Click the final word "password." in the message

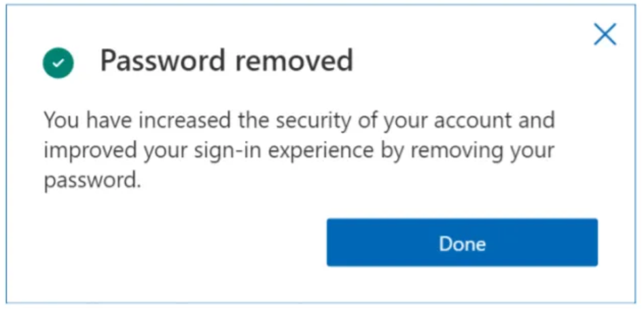pyautogui.click(x=92, y=180)
